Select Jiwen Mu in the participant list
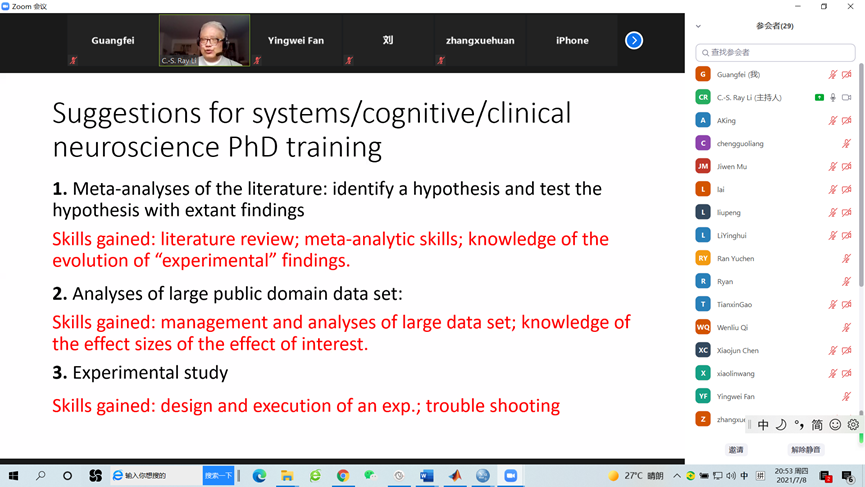865x487 pixels. [732, 167]
